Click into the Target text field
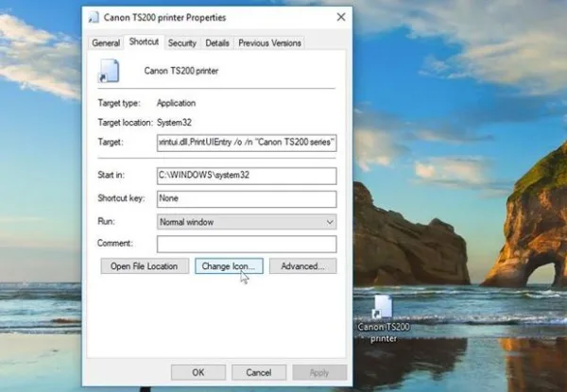567x392 pixels. (x=247, y=143)
